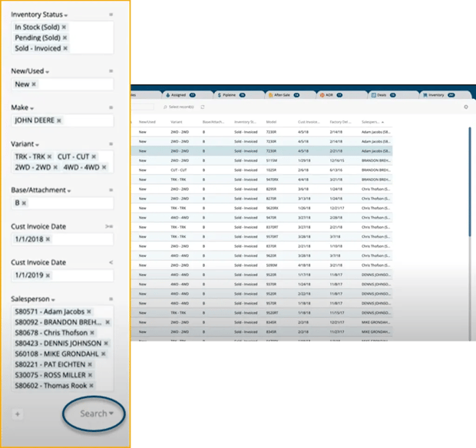Toggle the Inventory Status equals operator

pyautogui.click(x=111, y=15)
